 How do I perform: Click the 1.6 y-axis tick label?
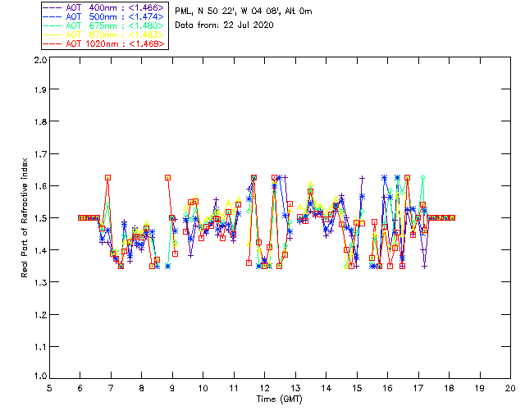tap(40, 186)
